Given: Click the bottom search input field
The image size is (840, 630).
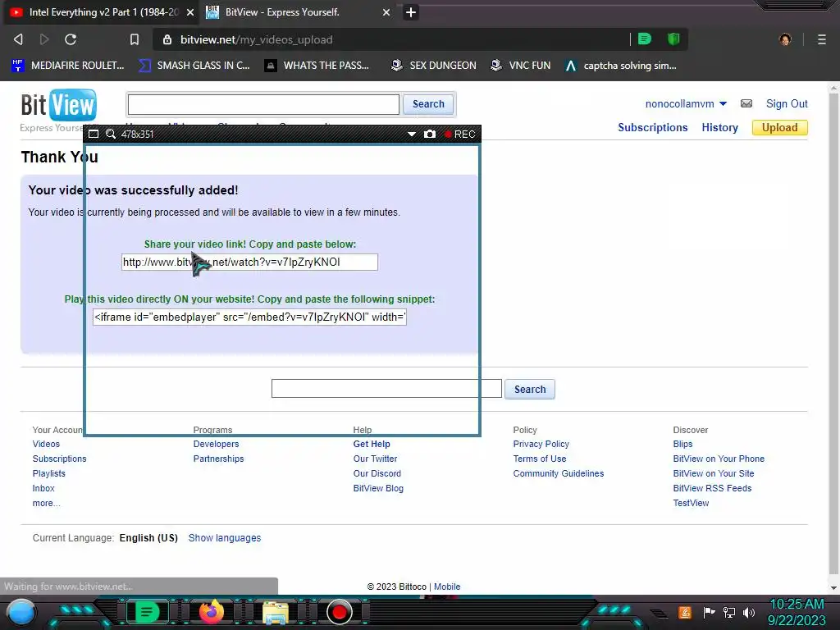Looking at the screenshot, I should 387,389.
